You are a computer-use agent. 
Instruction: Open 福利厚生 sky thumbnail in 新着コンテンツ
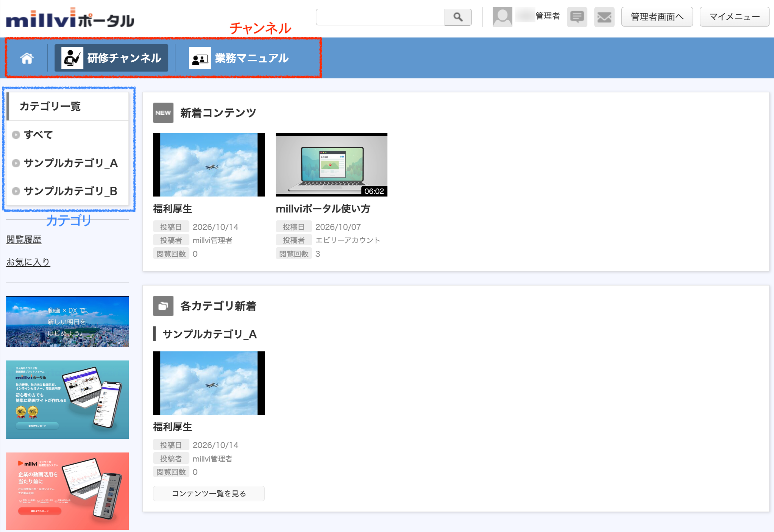coord(209,165)
